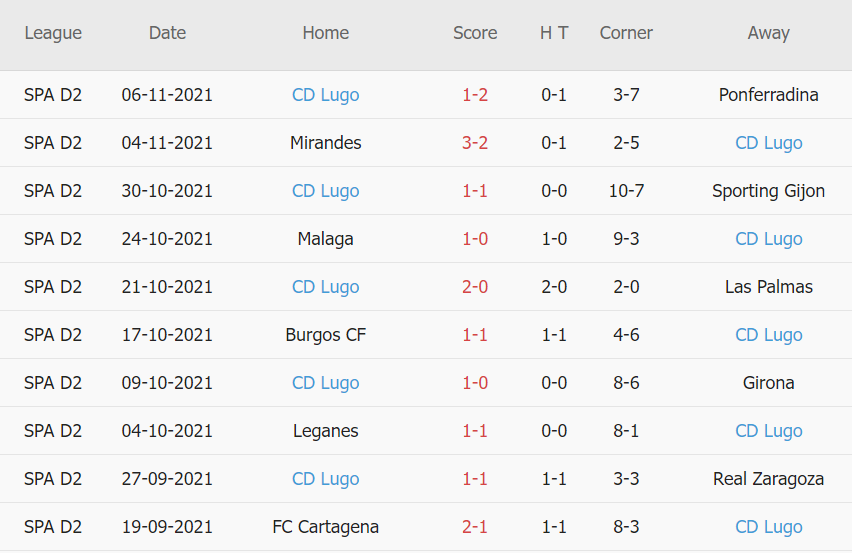Select Sporting Gijon team name

768,191
